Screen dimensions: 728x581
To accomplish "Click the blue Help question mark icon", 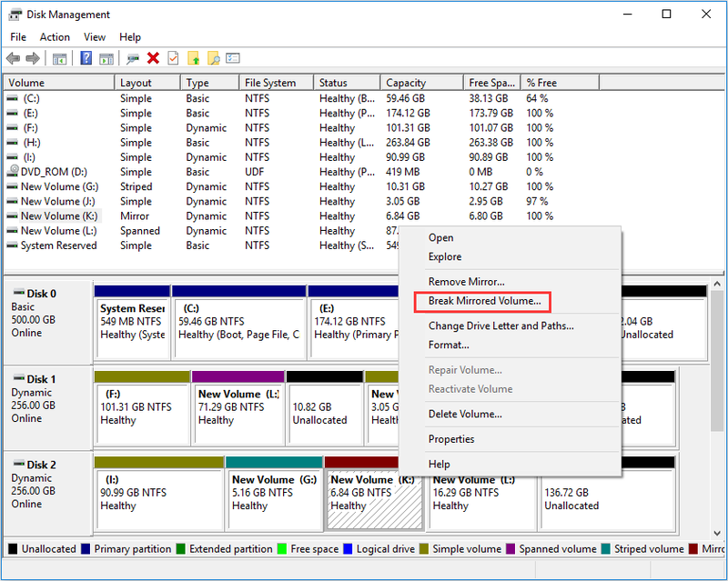I will pos(86,58).
